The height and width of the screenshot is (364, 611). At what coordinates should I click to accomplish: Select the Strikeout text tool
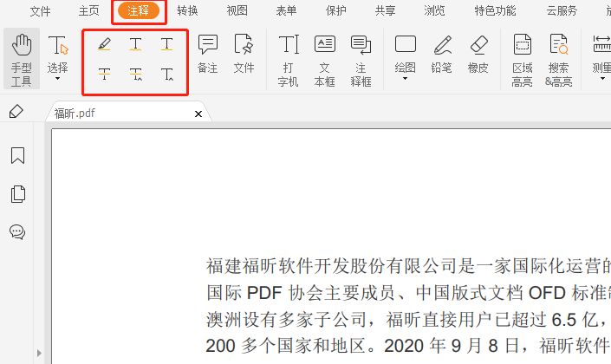tap(104, 75)
